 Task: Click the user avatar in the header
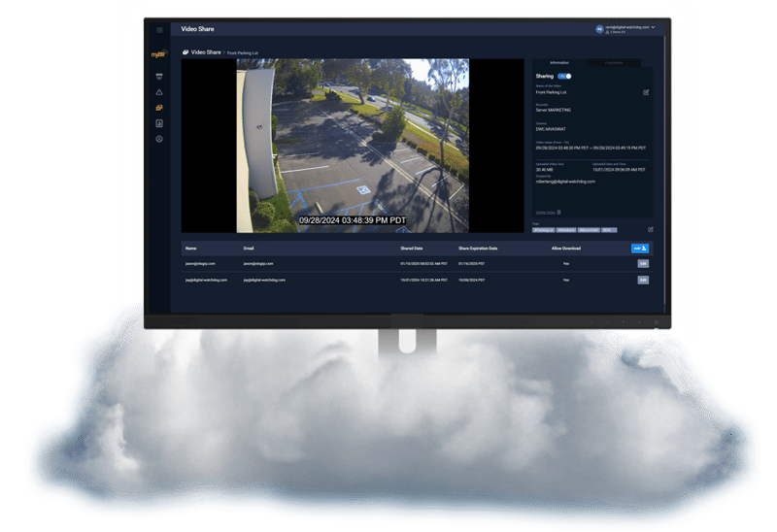tap(599, 29)
